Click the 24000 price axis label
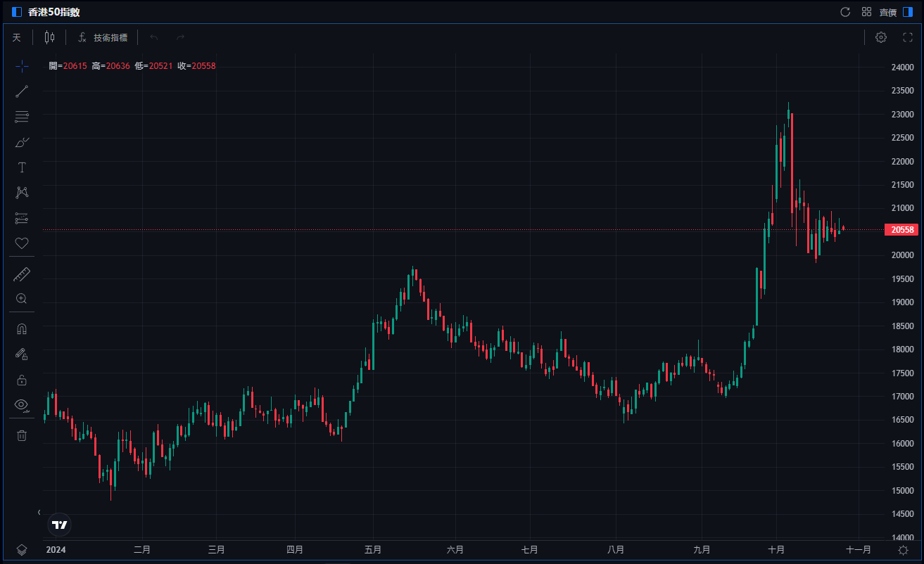The width and height of the screenshot is (924, 564). click(x=902, y=68)
